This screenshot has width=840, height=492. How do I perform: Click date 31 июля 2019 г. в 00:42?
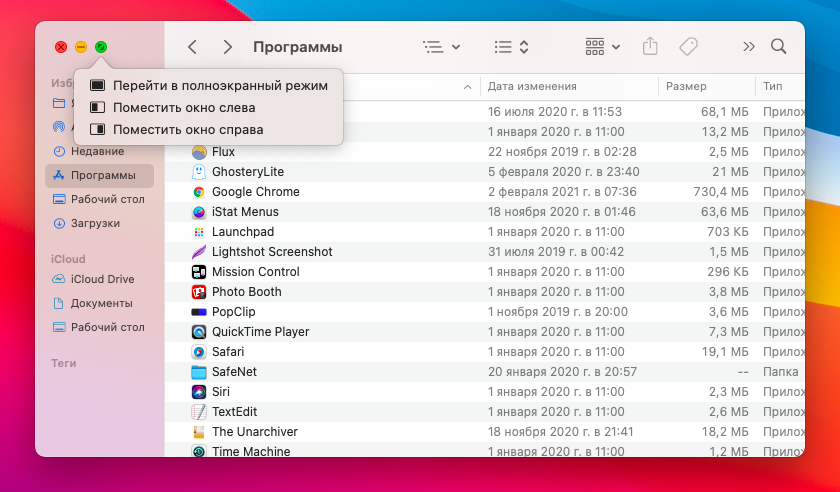(556, 251)
